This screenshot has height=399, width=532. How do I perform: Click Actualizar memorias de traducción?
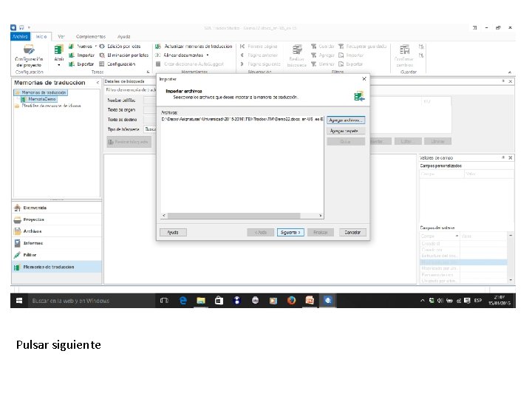(194, 46)
